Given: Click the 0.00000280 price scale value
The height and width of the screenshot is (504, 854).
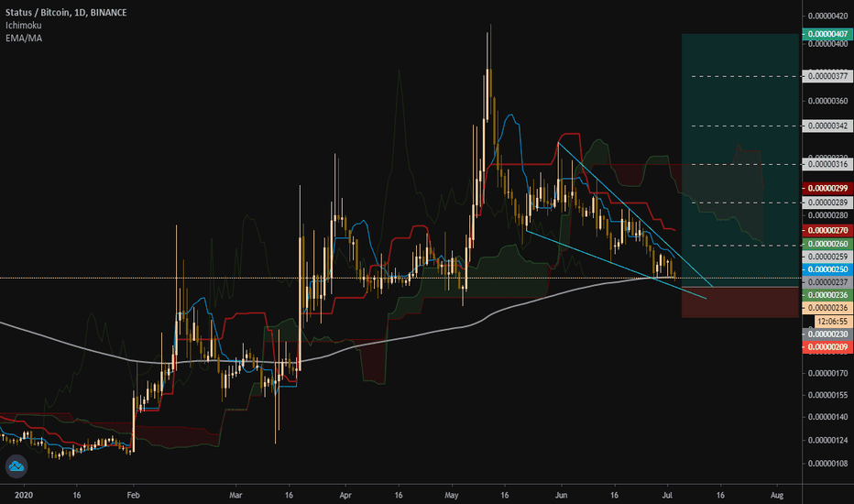Looking at the screenshot, I should (x=827, y=215).
